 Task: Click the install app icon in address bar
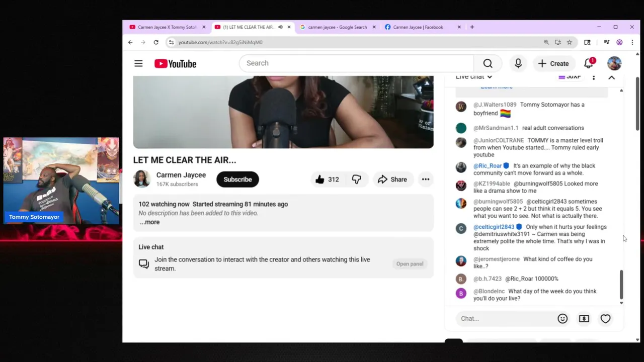click(558, 42)
